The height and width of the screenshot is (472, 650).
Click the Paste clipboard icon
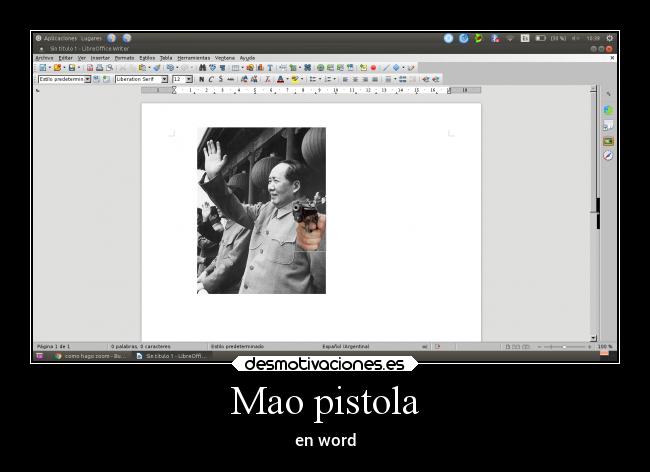pos(143,68)
